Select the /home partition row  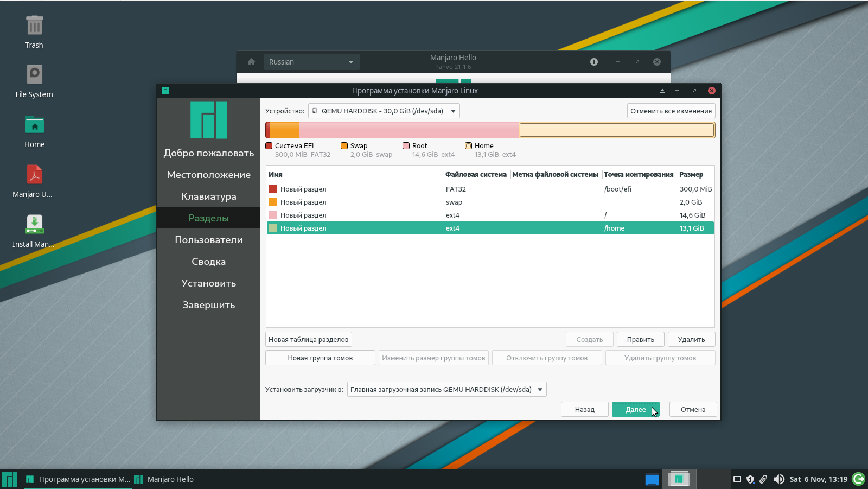click(490, 228)
